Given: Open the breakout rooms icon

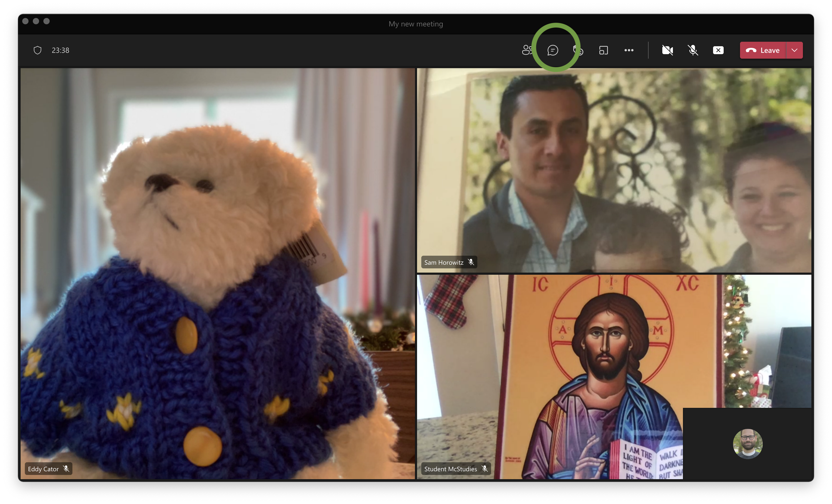Looking at the screenshot, I should coord(603,50).
